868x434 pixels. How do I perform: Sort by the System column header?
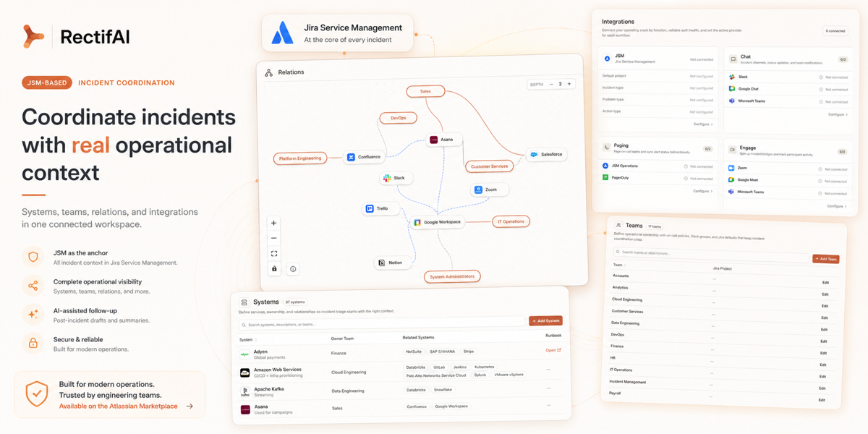click(247, 339)
